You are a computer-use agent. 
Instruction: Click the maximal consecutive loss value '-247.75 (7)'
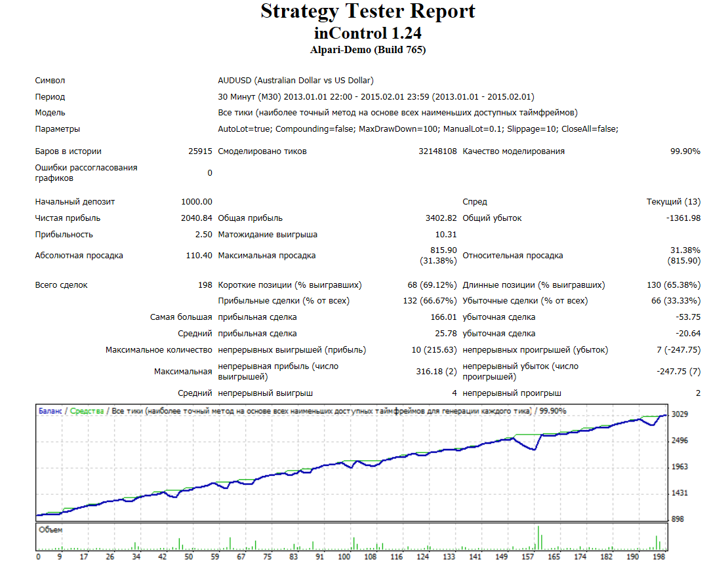point(678,372)
